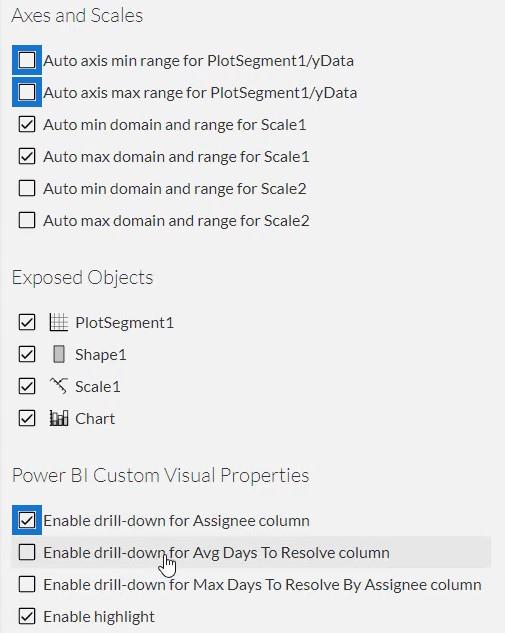Click the PlotSegment1 grid icon
This screenshot has height=633, width=505.
pos(59,322)
